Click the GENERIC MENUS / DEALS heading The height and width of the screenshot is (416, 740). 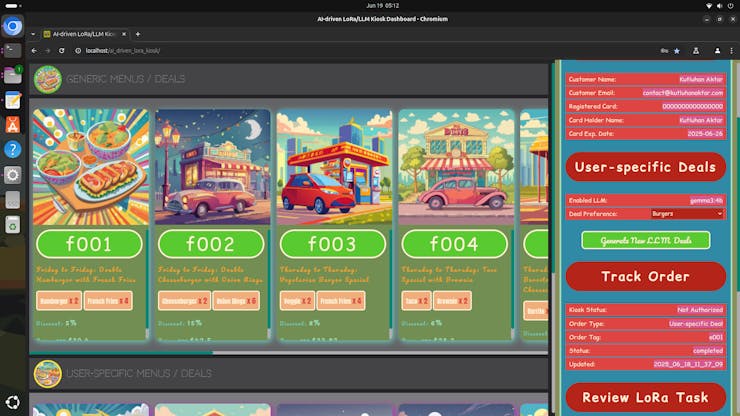pyautogui.click(x=126, y=79)
